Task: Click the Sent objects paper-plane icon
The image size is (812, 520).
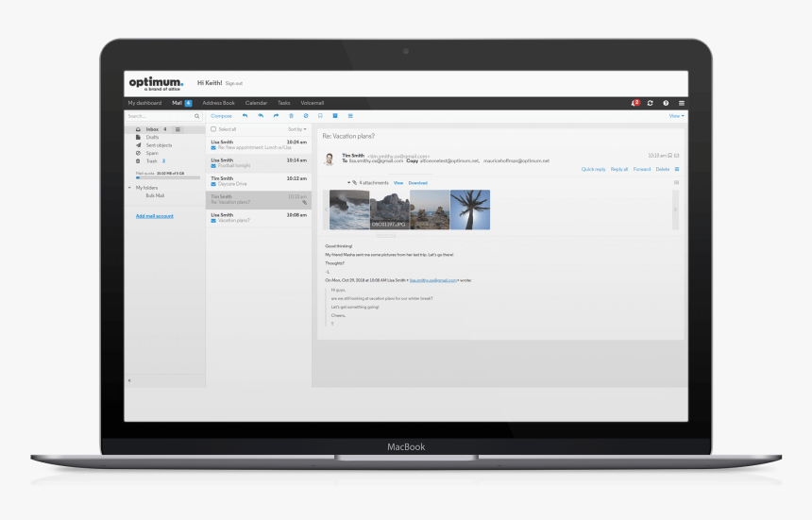Action: pyautogui.click(x=138, y=145)
